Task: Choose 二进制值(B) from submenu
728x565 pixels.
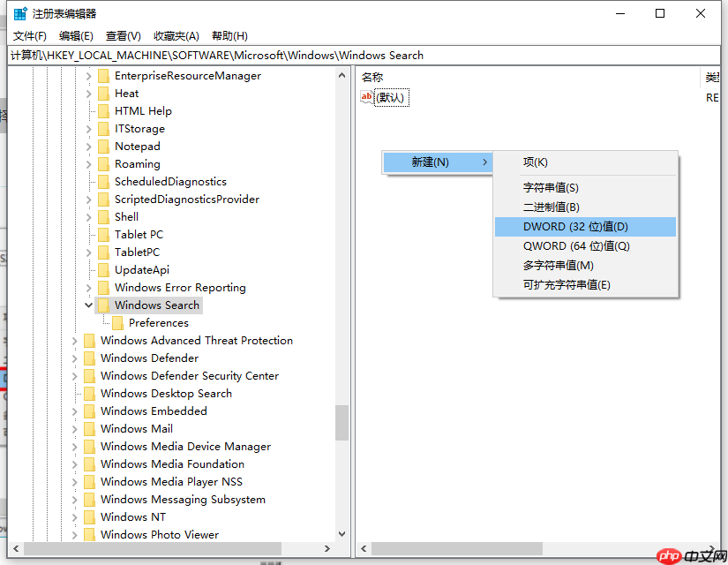Action: pyautogui.click(x=585, y=207)
